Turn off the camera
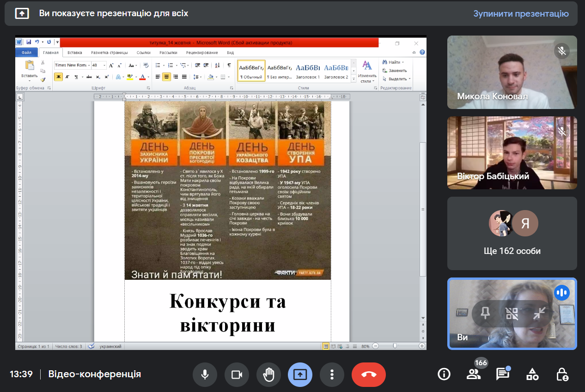This screenshot has width=585, height=392. tap(237, 374)
